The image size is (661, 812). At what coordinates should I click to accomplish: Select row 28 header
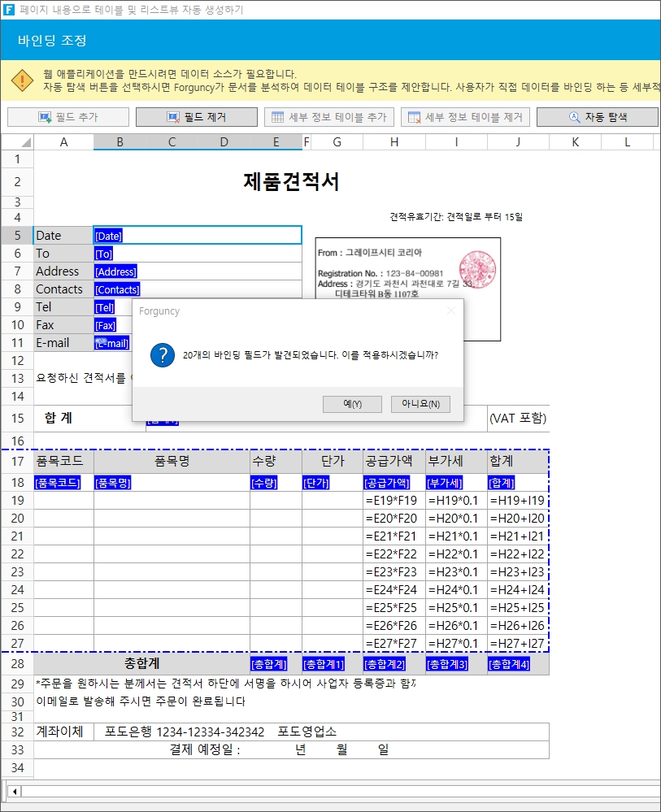17,664
